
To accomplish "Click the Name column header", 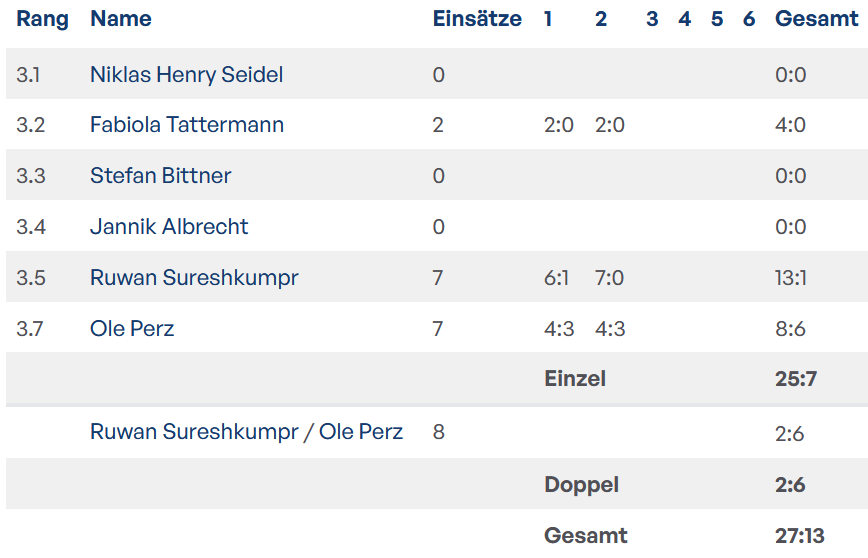I will pos(120,19).
